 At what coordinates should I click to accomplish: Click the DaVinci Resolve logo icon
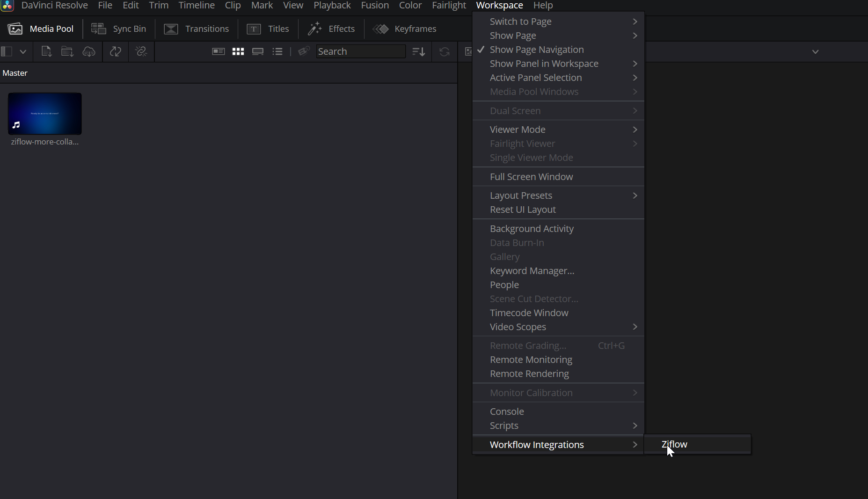[x=7, y=6]
